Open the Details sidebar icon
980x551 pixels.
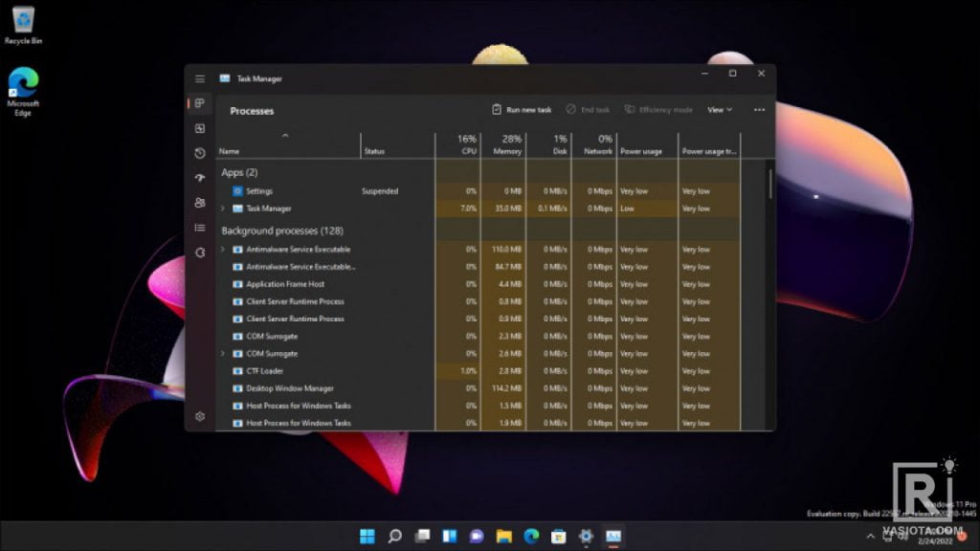(x=199, y=228)
